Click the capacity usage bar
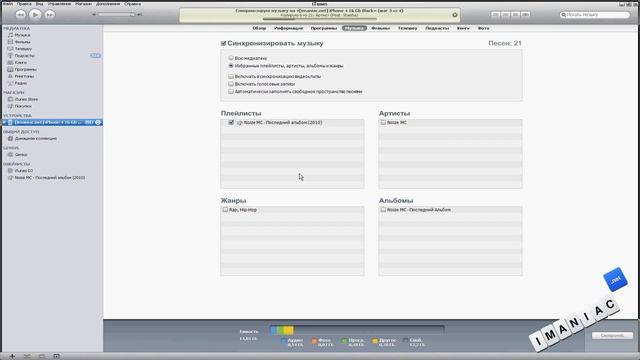This screenshot has height=360, width=640. (357, 330)
